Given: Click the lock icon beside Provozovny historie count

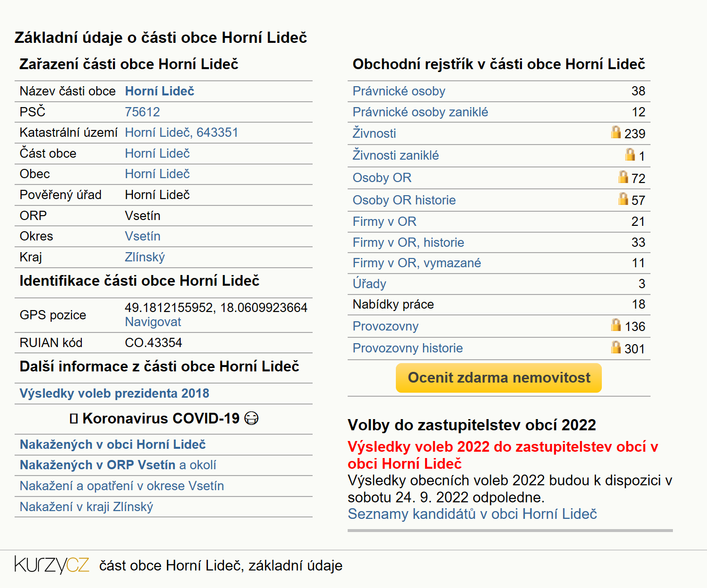Looking at the screenshot, I should [x=616, y=347].
